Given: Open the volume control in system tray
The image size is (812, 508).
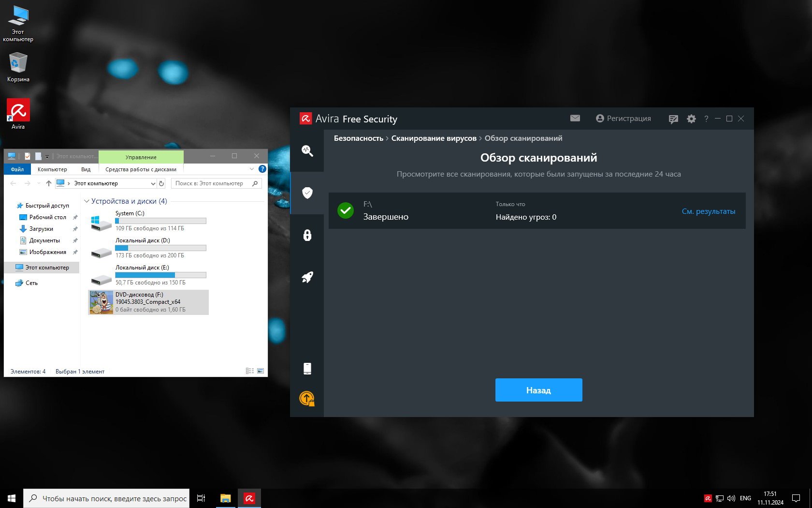Looking at the screenshot, I should pyautogui.click(x=731, y=498).
